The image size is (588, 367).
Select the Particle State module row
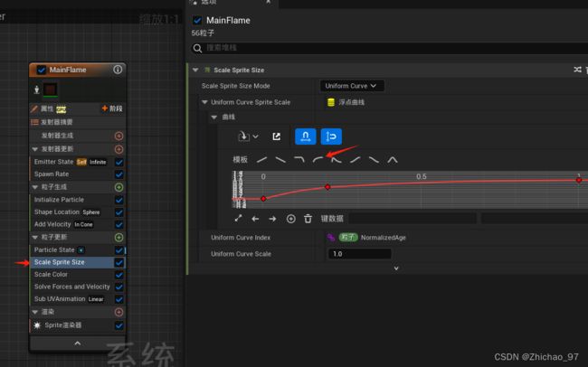[78, 249]
